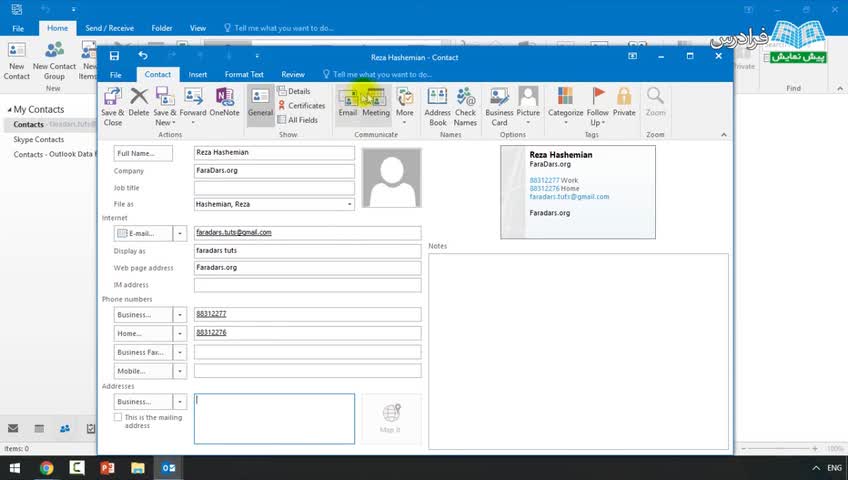
Task: Open the More communicate options
Action: [405, 106]
